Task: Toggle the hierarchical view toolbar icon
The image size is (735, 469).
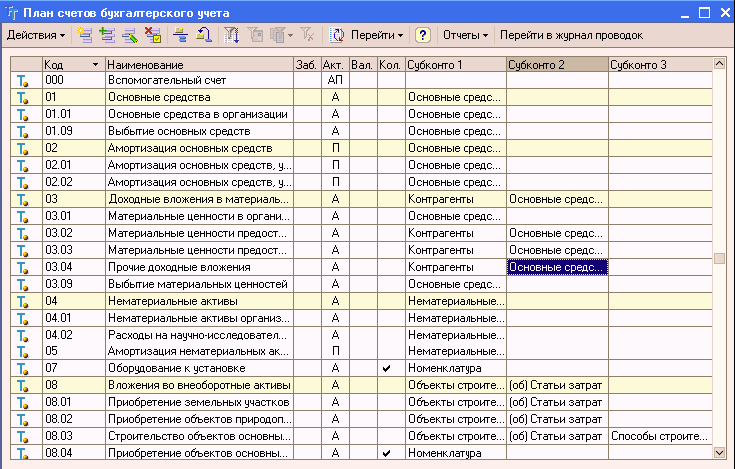Action: coord(181,35)
